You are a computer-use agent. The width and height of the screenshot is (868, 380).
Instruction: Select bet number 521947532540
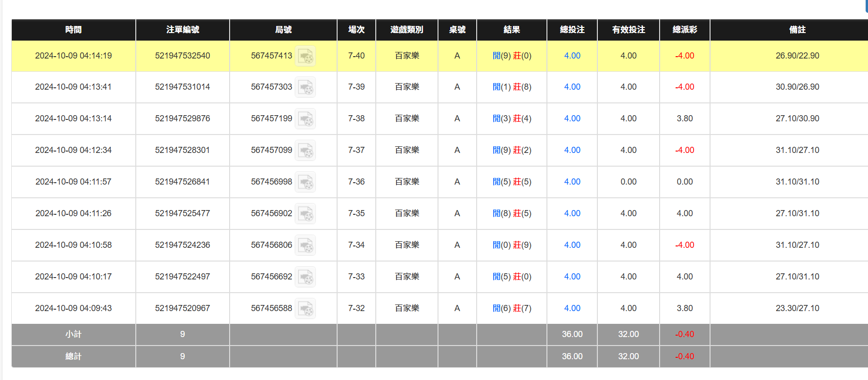[182, 56]
